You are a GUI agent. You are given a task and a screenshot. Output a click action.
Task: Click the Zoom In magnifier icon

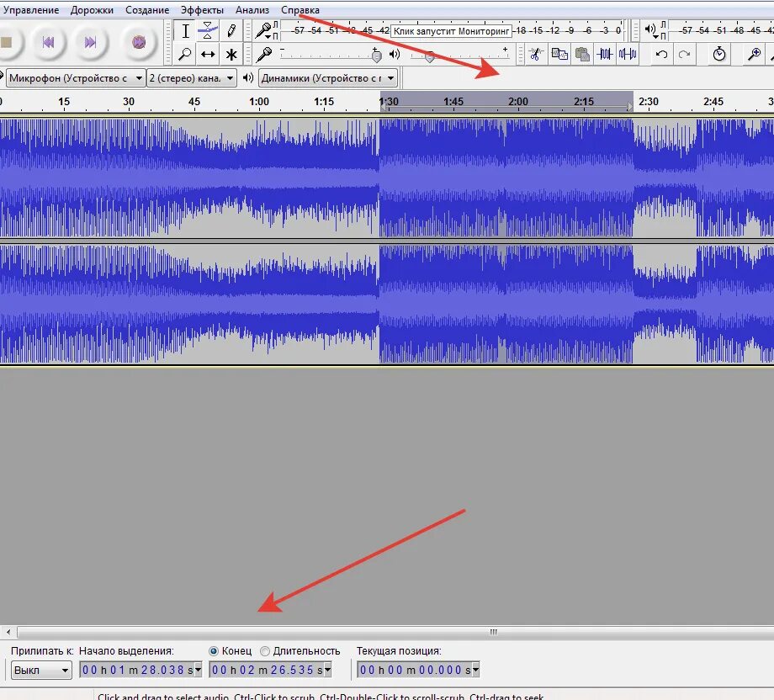(x=754, y=54)
